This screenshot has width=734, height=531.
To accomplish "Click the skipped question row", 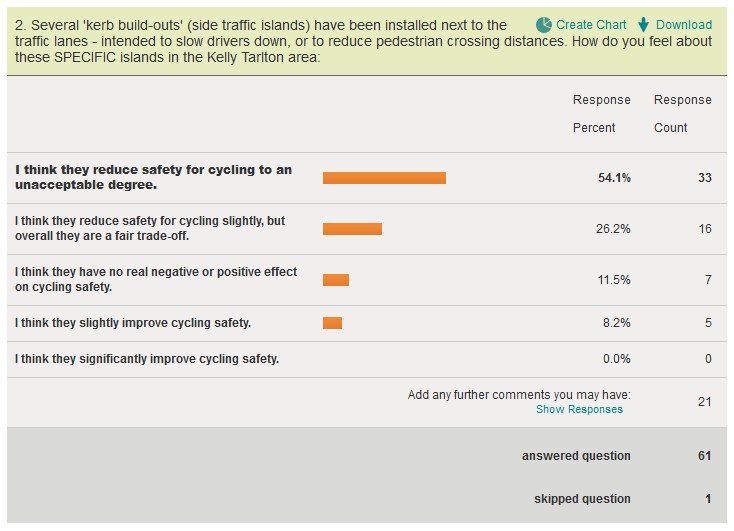I will [x=580, y=499].
